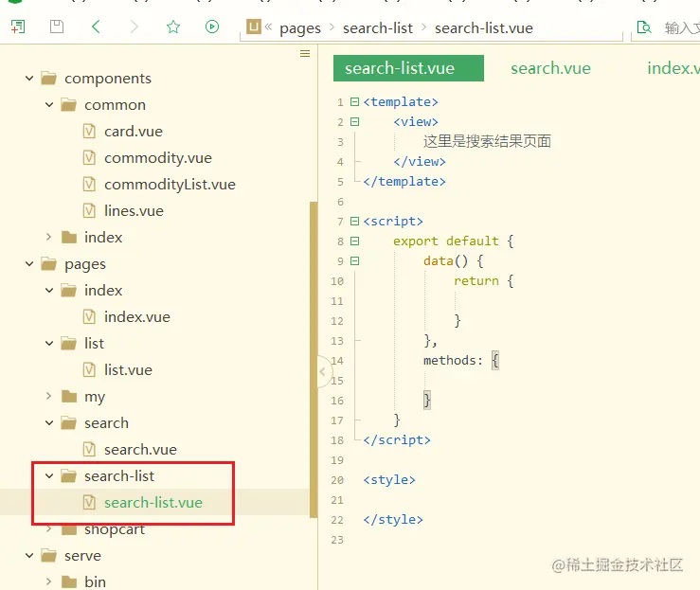Image resolution: width=700 pixels, height=590 pixels.
Task: Click the save file toolbar icon
Action: click(x=57, y=27)
